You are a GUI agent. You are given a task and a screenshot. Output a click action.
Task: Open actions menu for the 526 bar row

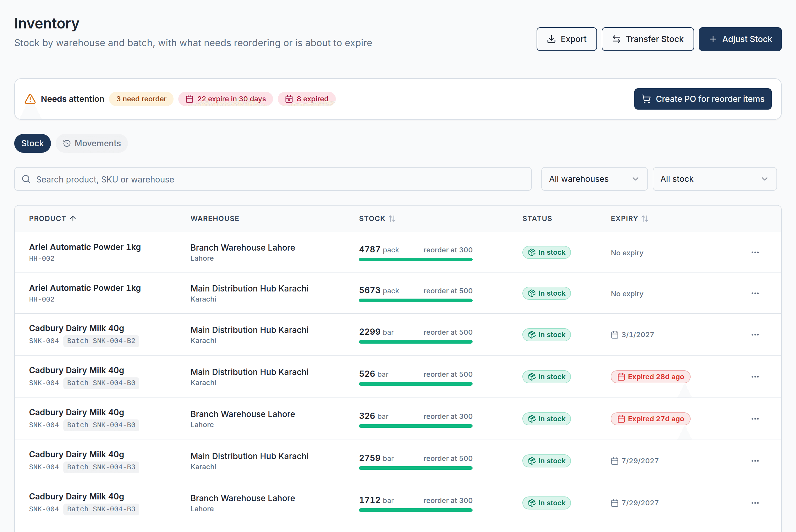tap(755, 376)
